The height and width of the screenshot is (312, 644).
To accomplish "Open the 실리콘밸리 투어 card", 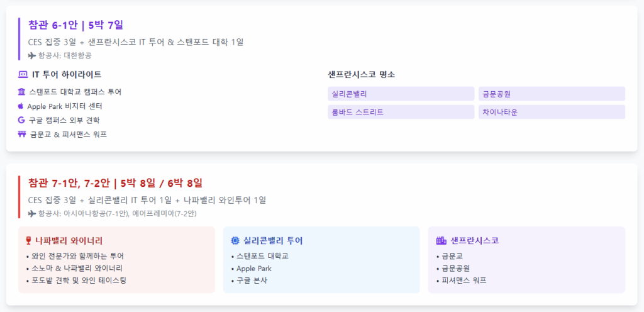I will click(x=321, y=260).
